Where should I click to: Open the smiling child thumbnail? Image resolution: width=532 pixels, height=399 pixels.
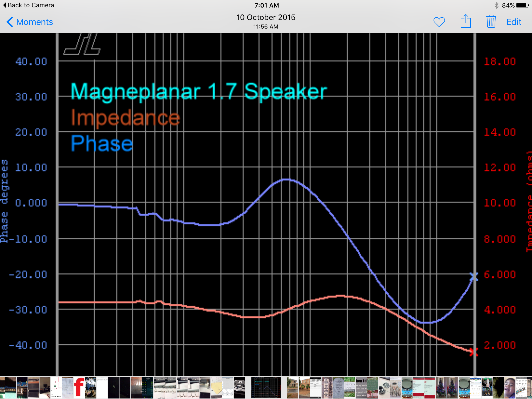[510, 388]
